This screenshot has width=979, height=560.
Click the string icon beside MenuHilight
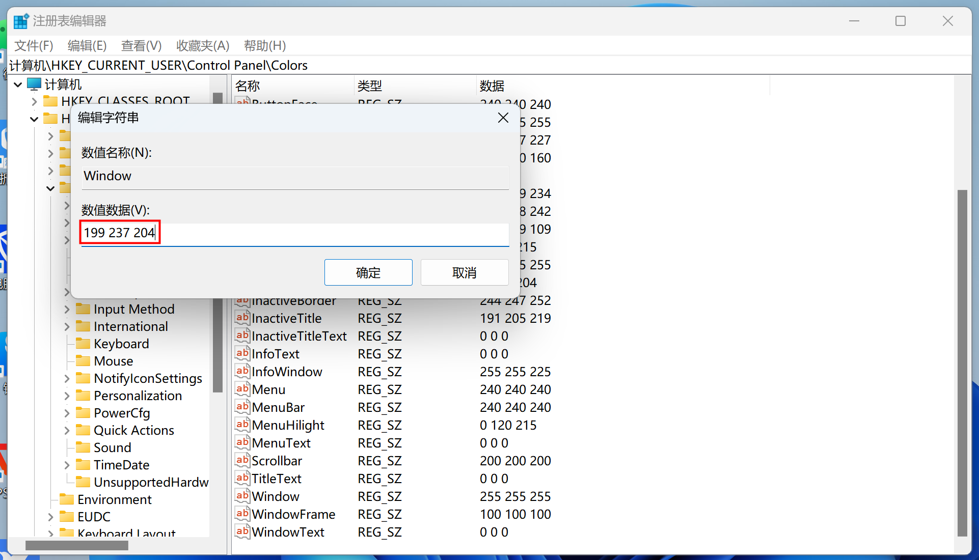pos(242,425)
